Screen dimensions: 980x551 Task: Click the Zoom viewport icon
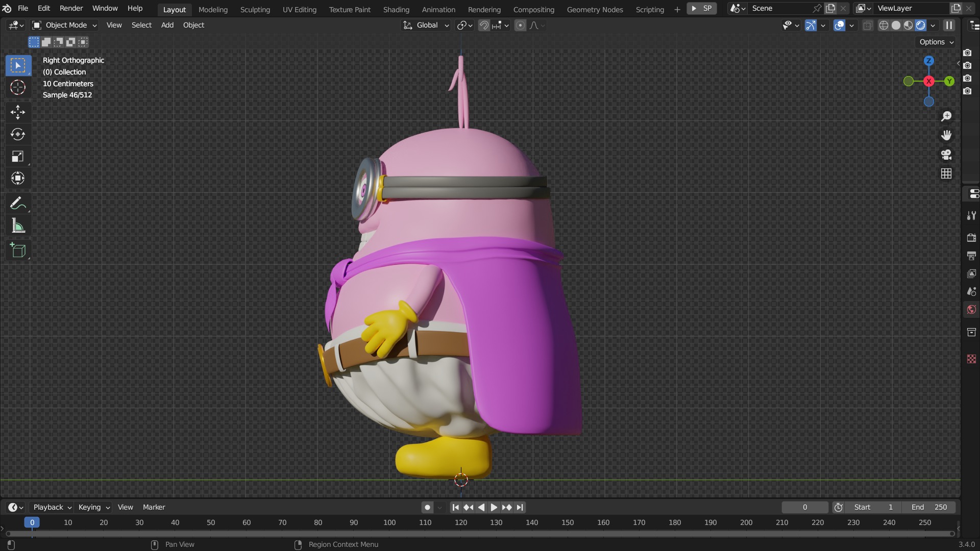click(x=946, y=116)
